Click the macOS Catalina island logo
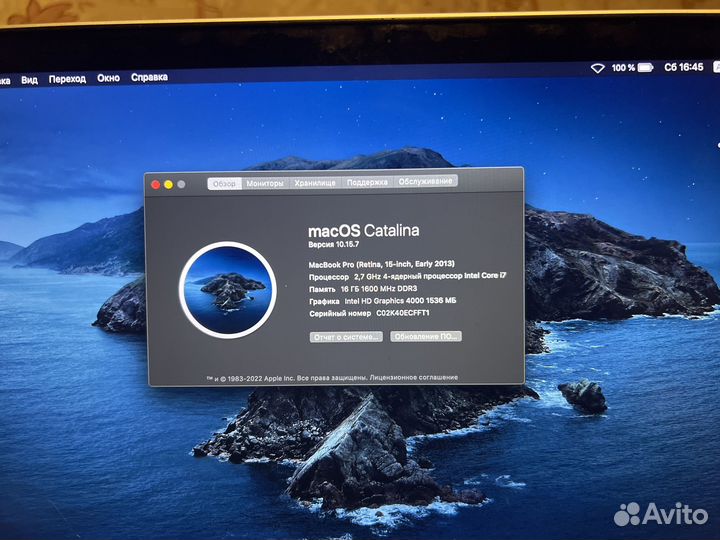Image resolution: width=720 pixels, height=540 pixels. [228, 290]
